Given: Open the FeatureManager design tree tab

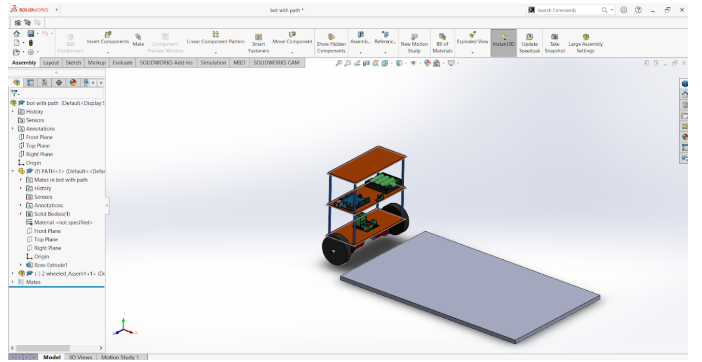Looking at the screenshot, I should (x=17, y=83).
